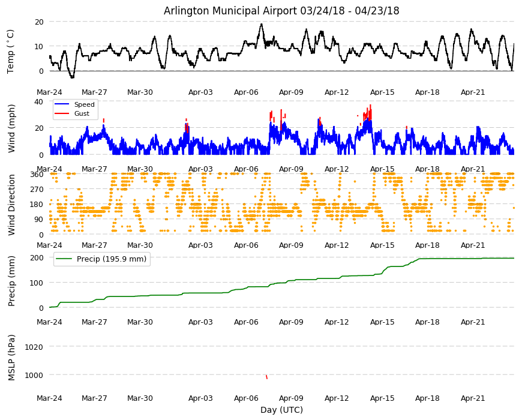The height and width of the screenshot is (420, 522).
Task: Click the red Gust legend line
Action: click(x=62, y=113)
